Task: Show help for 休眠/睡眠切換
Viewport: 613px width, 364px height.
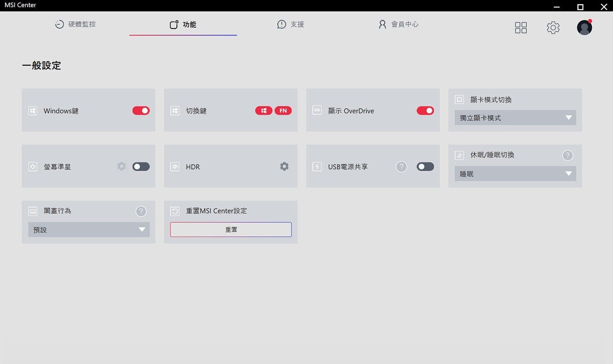Action: pyautogui.click(x=567, y=155)
